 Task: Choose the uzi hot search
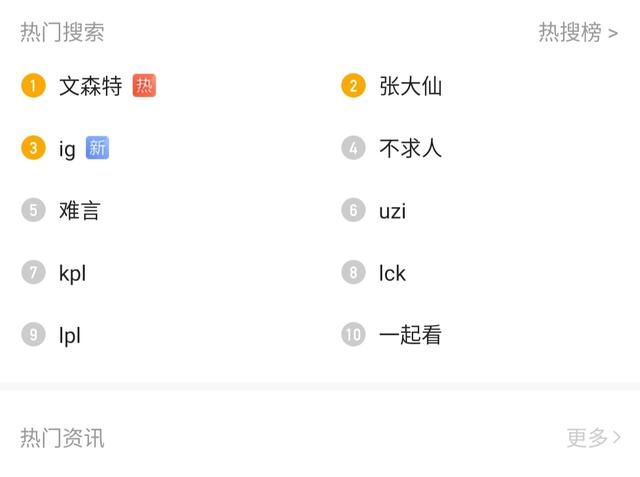click(393, 211)
